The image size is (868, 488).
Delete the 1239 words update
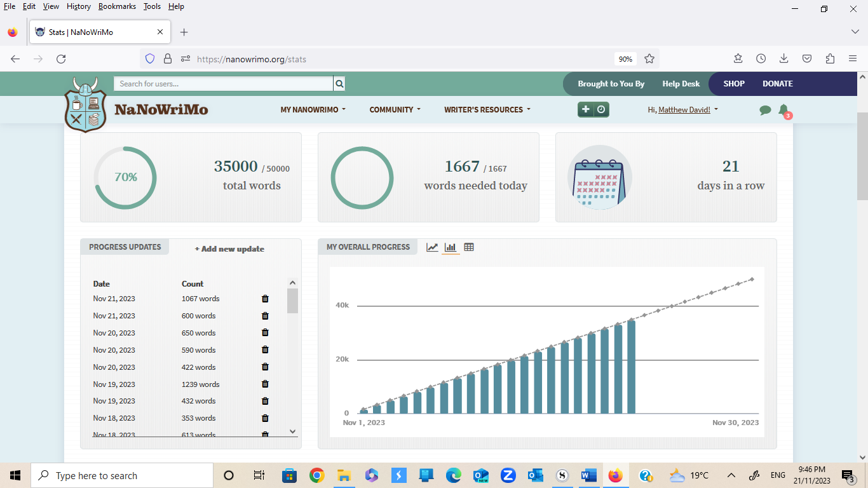pyautogui.click(x=265, y=384)
